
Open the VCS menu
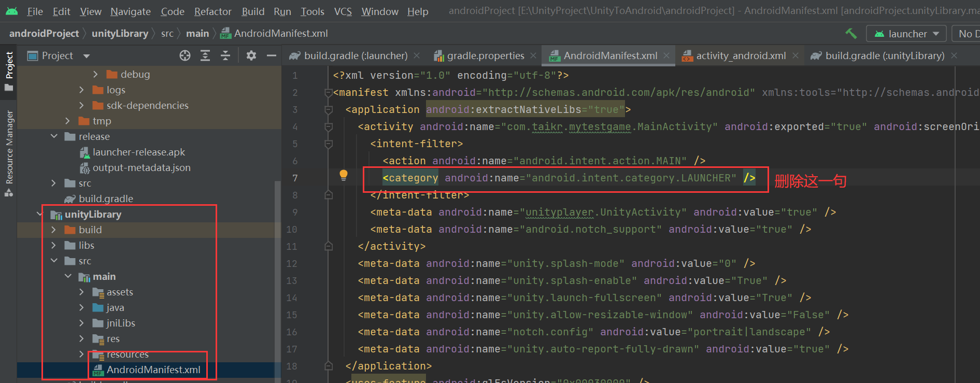(343, 11)
